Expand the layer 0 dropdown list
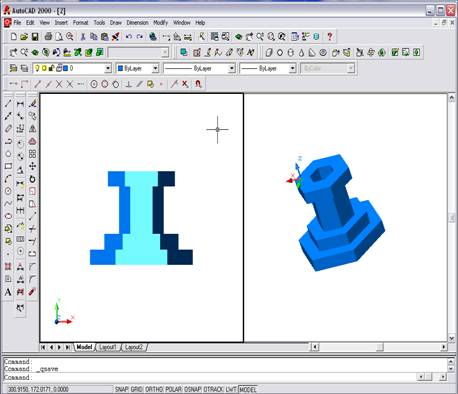Image resolution: width=458 pixels, height=394 pixels. coord(108,69)
